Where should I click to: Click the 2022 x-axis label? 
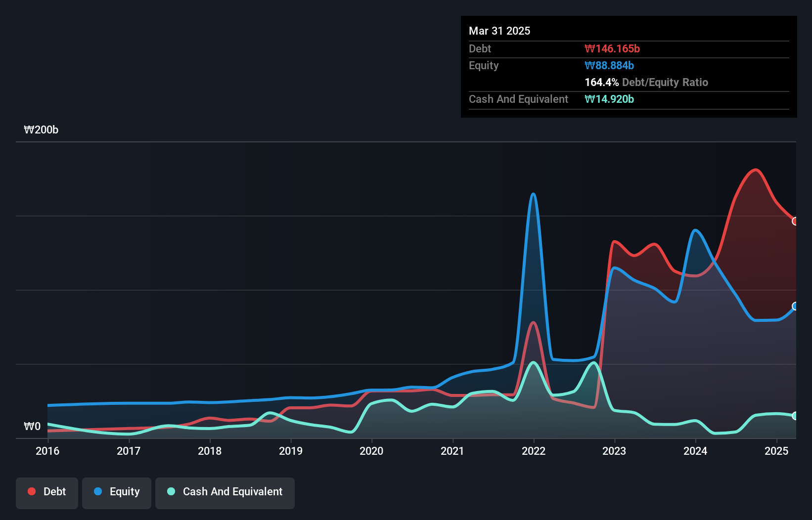click(534, 451)
